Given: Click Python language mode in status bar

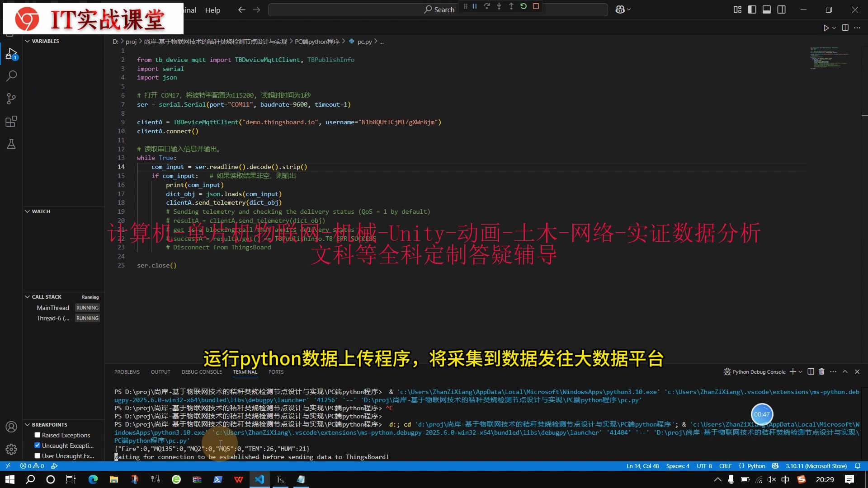Looking at the screenshot, I should (756, 466).
